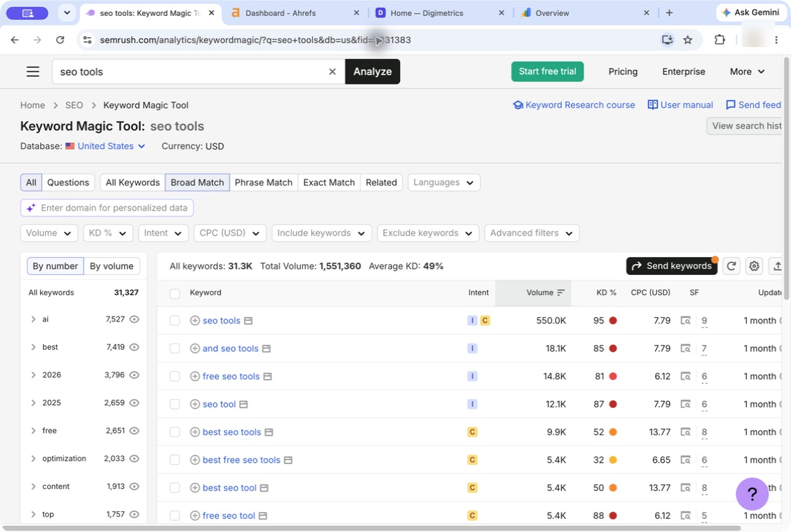Expand the free keyword group

point(33,431)
